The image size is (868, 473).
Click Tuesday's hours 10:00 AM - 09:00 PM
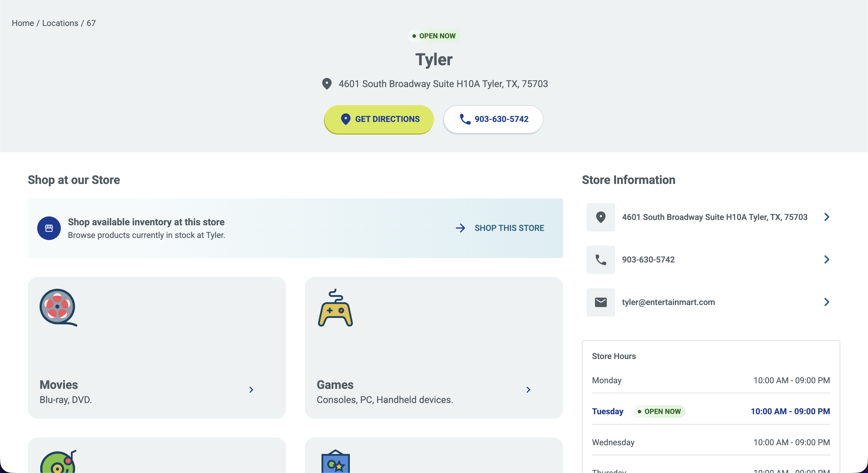tap(790, 411)
